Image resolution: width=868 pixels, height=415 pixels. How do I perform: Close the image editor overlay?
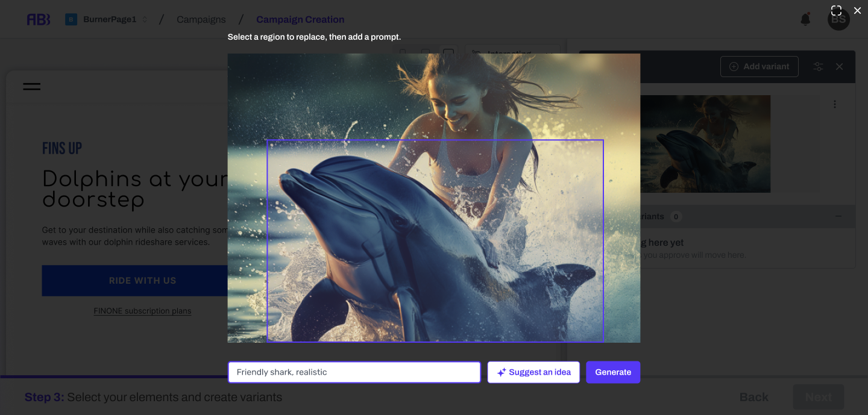pyautogui.click(x=857, y=10)
